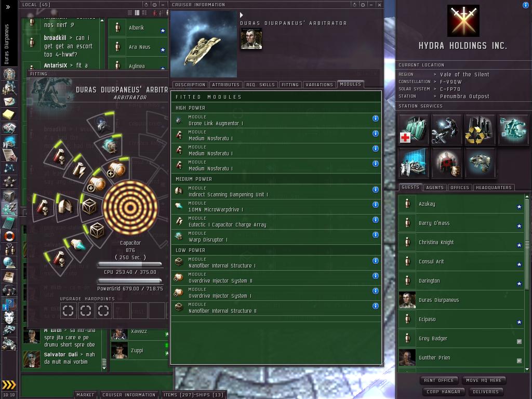Open calculator icon in sidebar

coord(9,222)
